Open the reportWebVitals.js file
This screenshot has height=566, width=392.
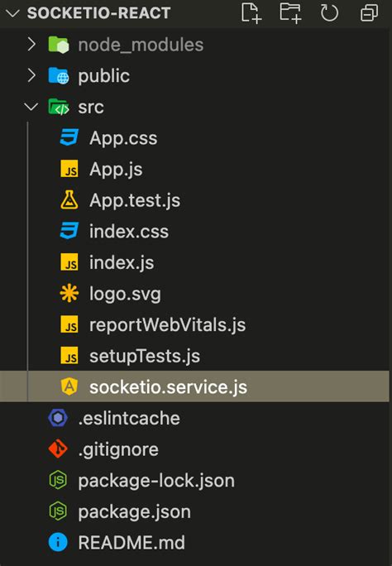pyautogui.click(x=168, y=325)
